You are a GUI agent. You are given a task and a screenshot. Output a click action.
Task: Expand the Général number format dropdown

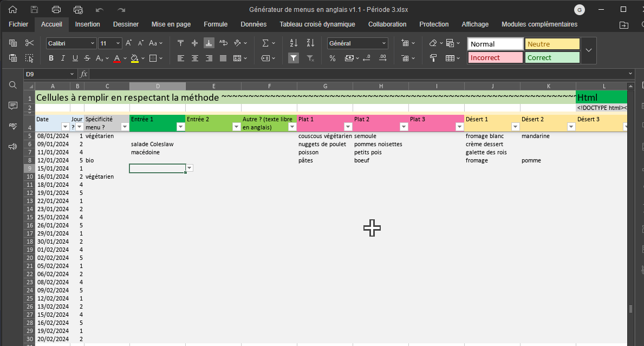click(x=384, y=43)
